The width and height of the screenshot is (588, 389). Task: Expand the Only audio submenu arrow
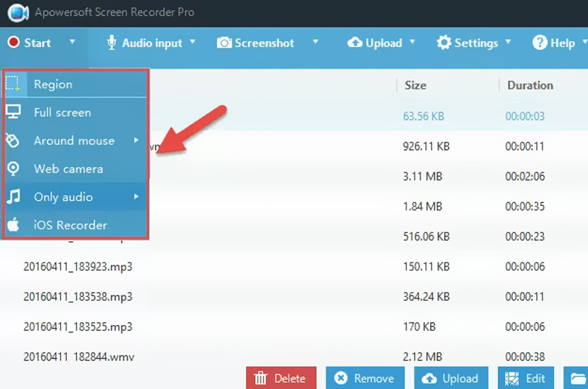pos(137,196)
